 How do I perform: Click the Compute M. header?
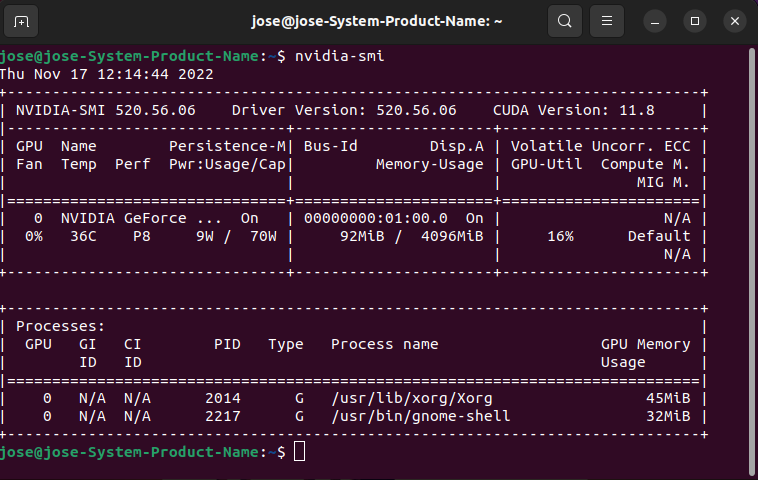[645, 164]
